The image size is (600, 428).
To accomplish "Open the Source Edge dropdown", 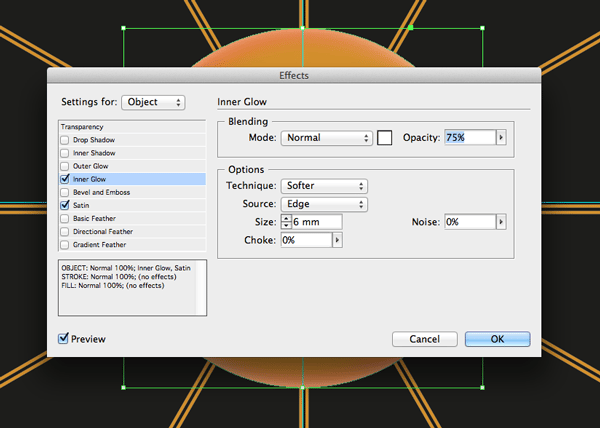I will tap(324, 204).
